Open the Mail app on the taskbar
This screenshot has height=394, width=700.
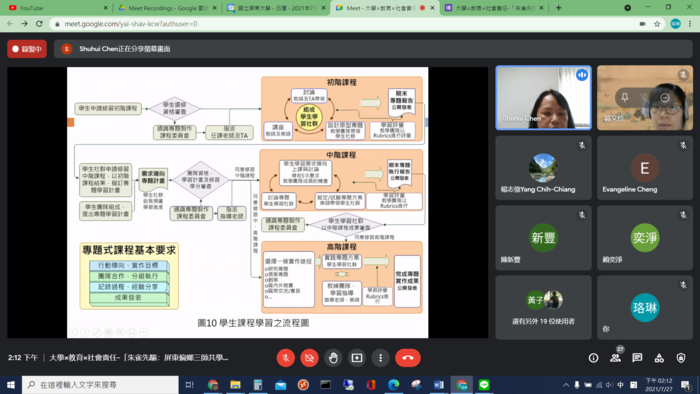click(x=280, y=384)
